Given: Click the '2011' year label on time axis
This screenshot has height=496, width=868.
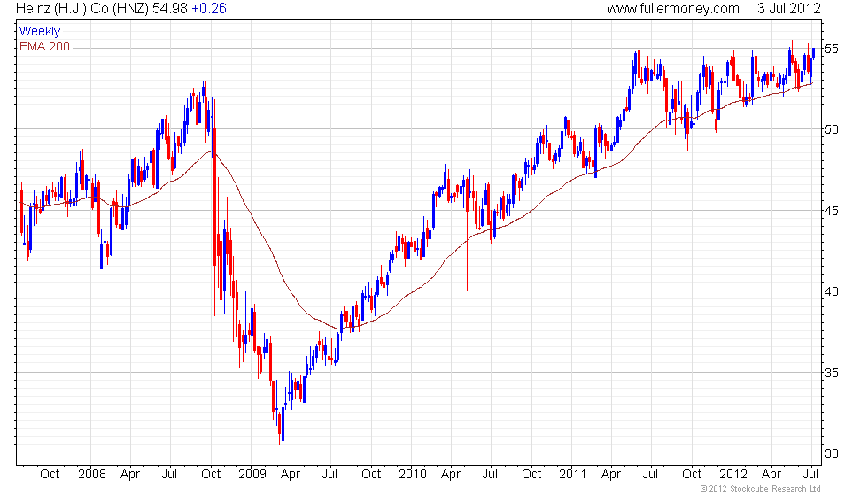Looking at the screenshot, I should 572,475.
